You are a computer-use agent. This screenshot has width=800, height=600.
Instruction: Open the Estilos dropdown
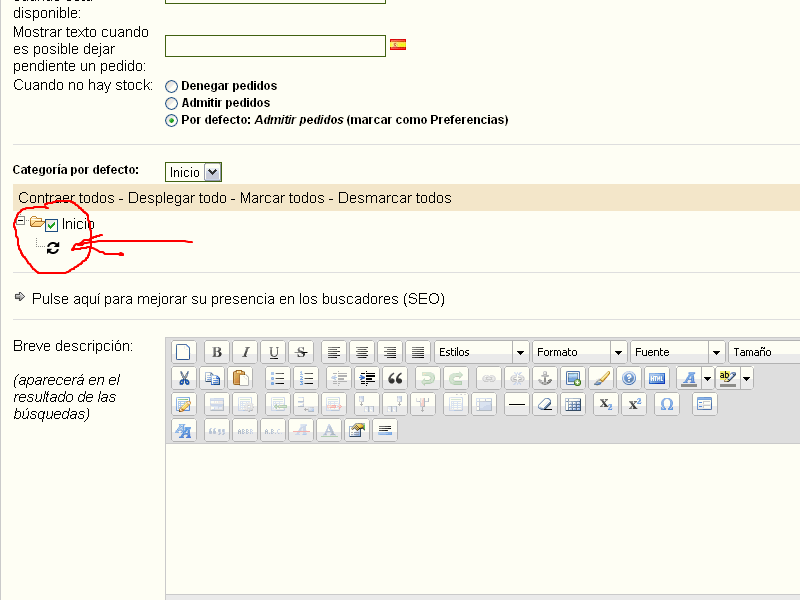481,352
